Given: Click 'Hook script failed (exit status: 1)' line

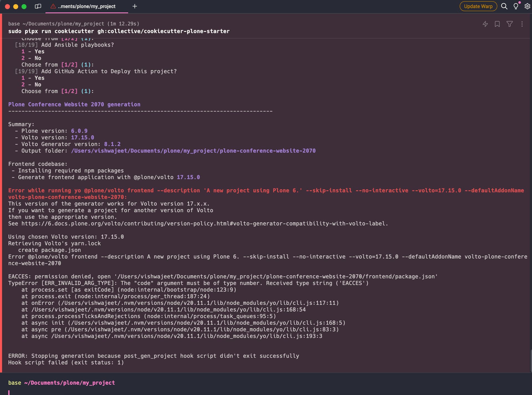Looking at the screenshot, I should [66, 363].
